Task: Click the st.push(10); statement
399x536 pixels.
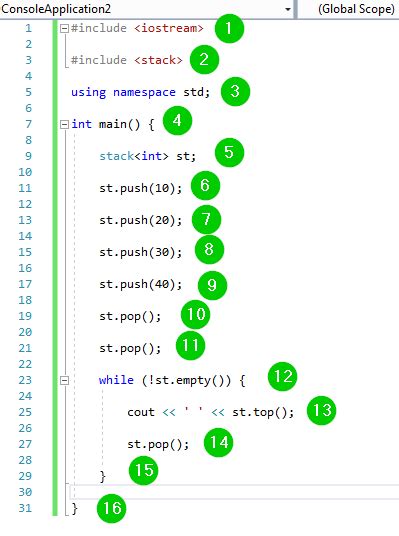Action: (141, 188)
